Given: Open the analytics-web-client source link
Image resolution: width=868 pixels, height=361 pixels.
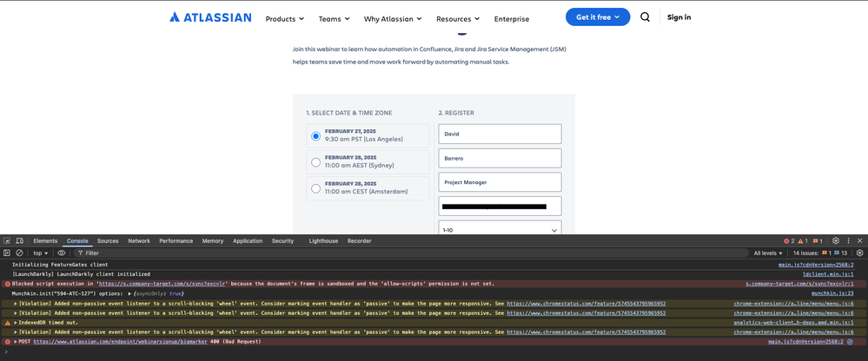Looking at the screenshot, I should click(793, 322).
